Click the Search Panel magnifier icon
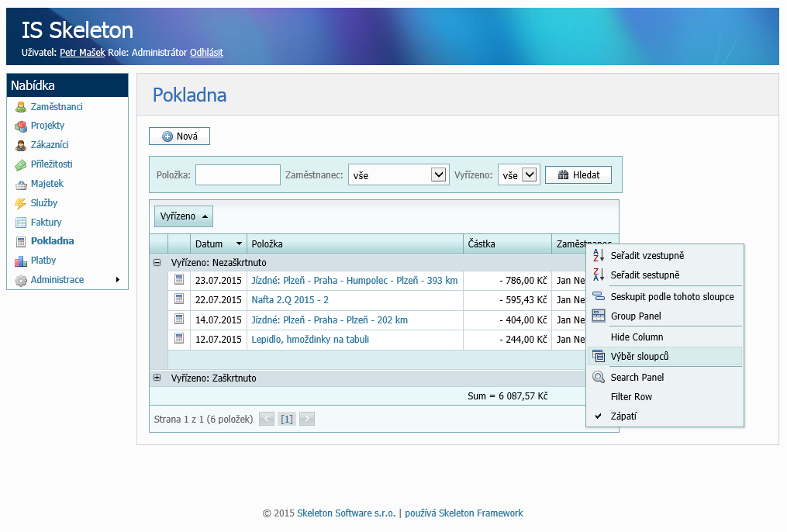The height and width of the screenshot is (532, 787). point(598,378)
